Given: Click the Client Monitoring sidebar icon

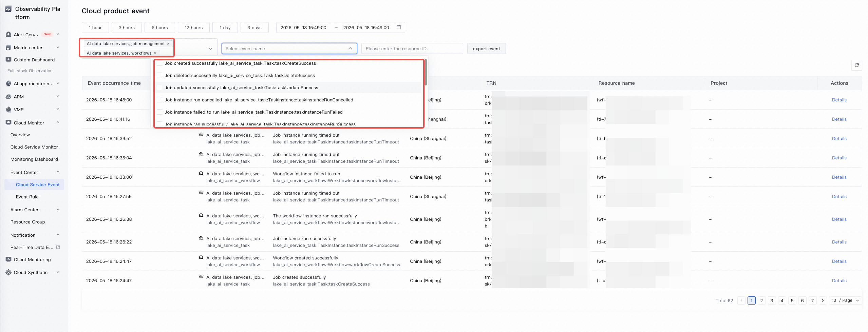Looking at the screenshot, I should [8, 259].
